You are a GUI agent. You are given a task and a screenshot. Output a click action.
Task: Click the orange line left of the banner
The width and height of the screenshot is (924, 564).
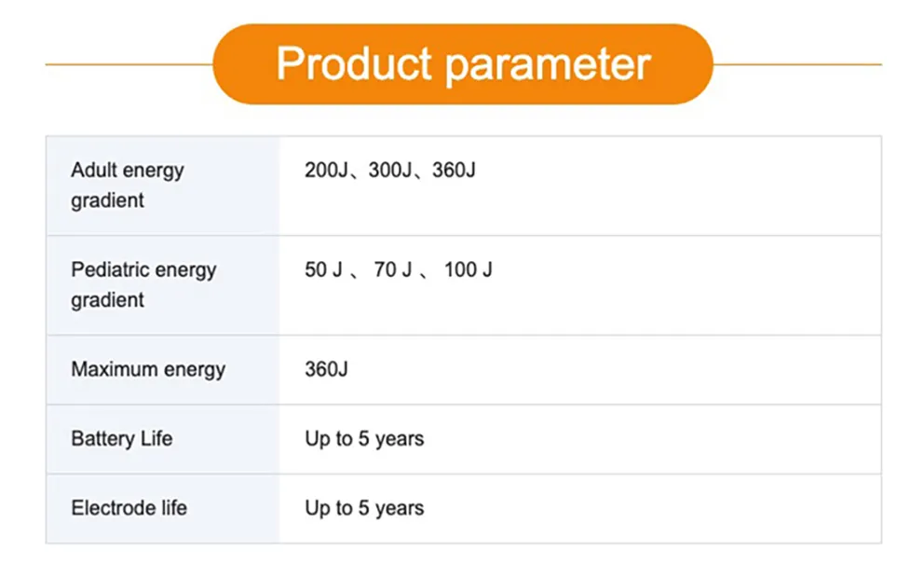point(129,64)
